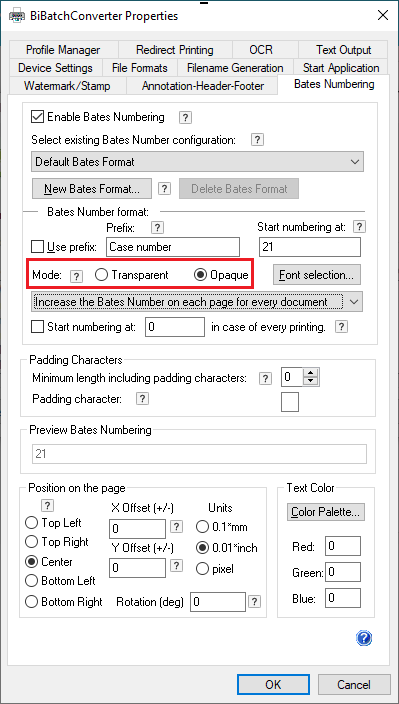The height and width of the screenshot is (704, 399).
Task: Switch to File Formats tab
Action: coord(140,68)
